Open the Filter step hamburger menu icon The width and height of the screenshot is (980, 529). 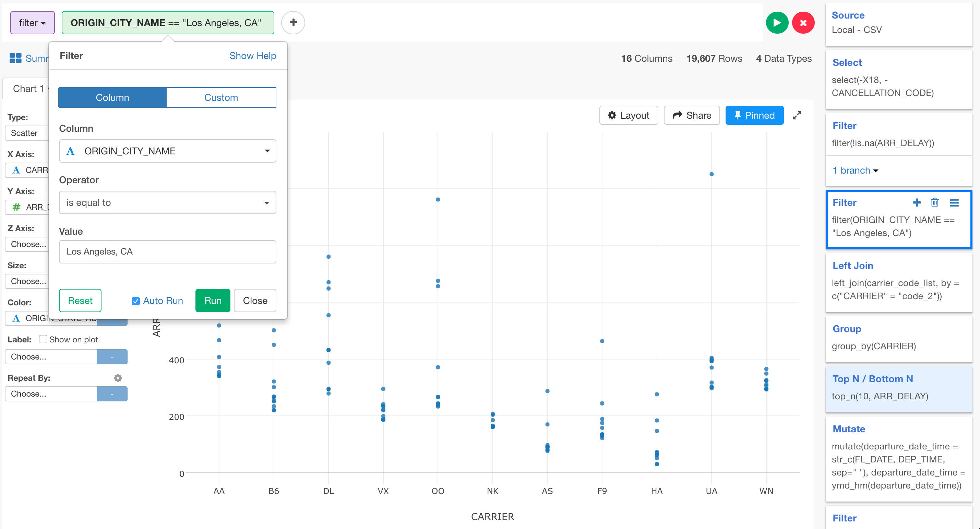pyautogui.click(x=955, y=202)
